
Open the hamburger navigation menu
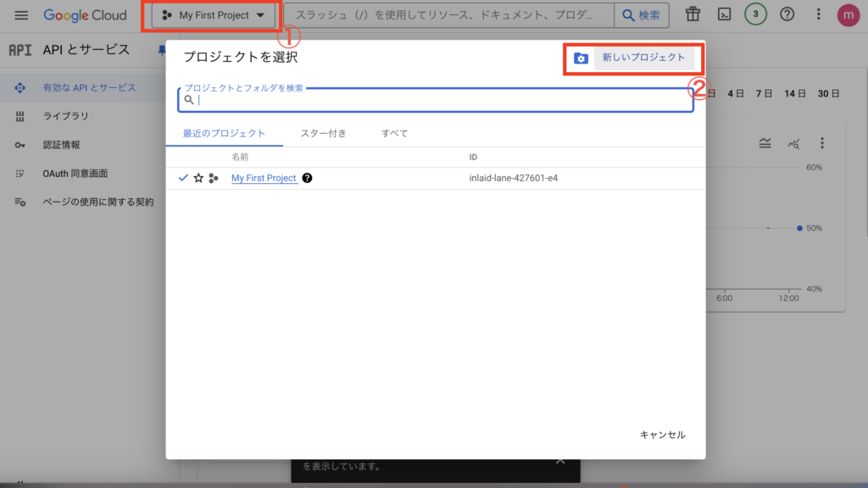21,15
